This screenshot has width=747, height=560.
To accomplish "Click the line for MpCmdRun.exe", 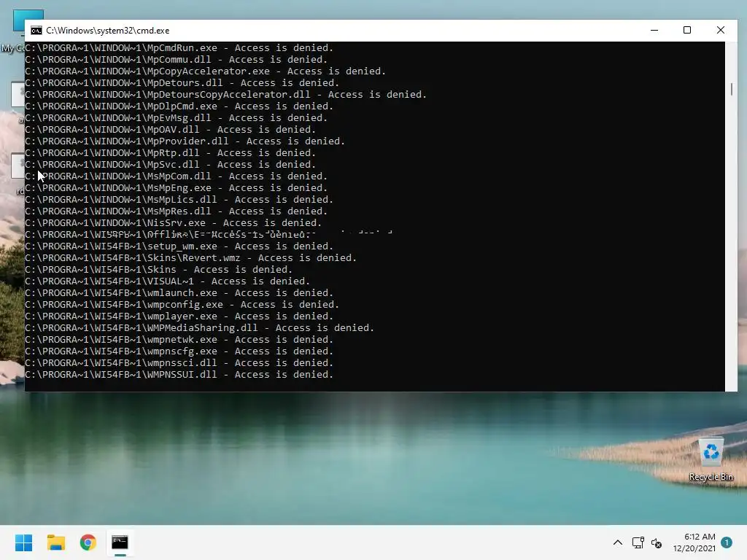I will tap(179, 47).
